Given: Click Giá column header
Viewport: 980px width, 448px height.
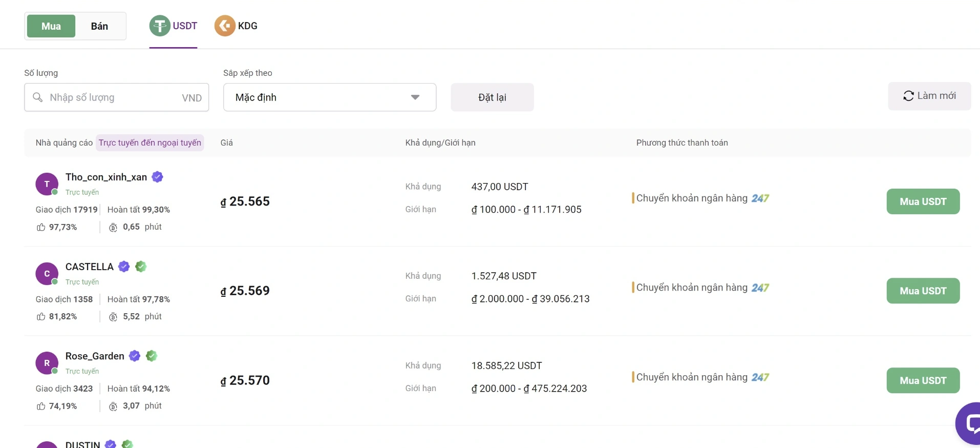Looking at the screenshot, I should click(x=226, y=142).
